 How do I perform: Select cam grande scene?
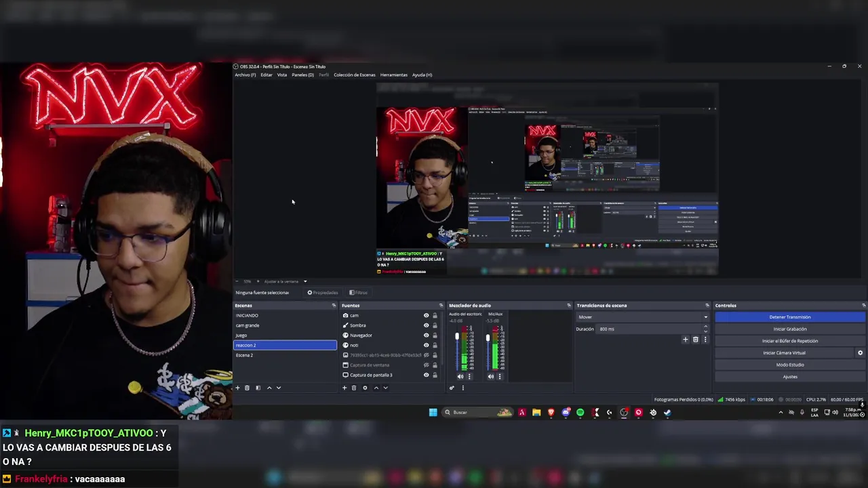coord(285,325)
